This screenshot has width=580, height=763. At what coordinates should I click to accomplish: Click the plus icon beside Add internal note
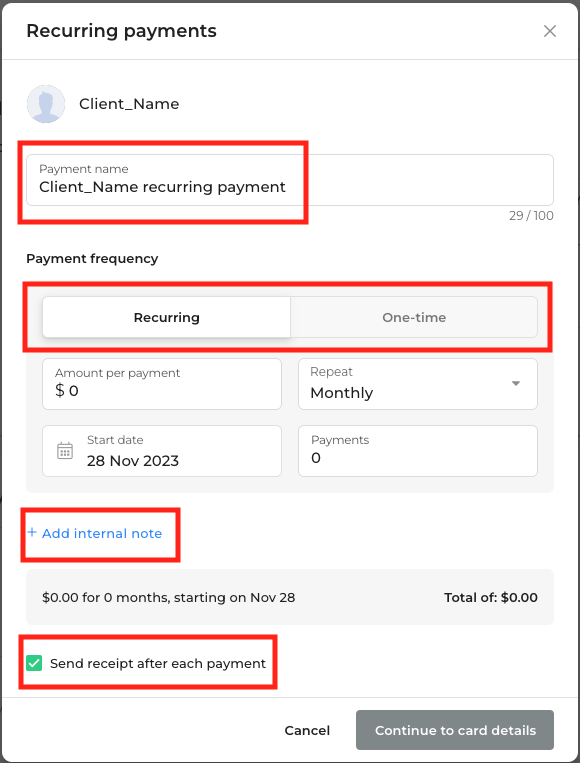pyautogui.click(x=32, y=532)
